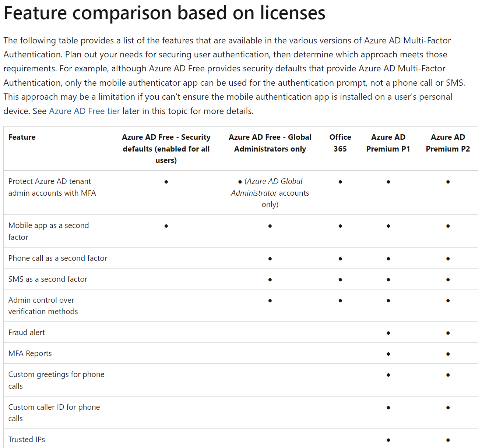The width and height of the screenshot is (496, 448).
Task: Click 'Custom greetings for phone calls' row label
Action: (56, 380)
